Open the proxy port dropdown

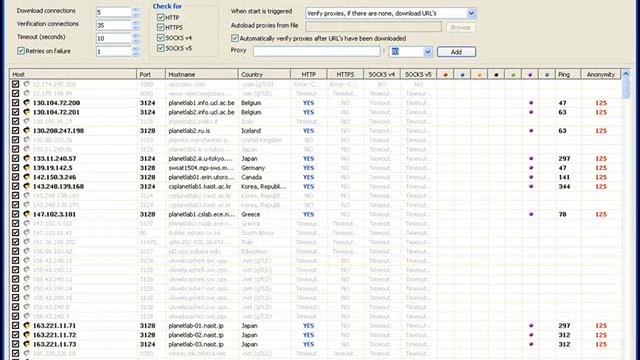coord(427,52)
